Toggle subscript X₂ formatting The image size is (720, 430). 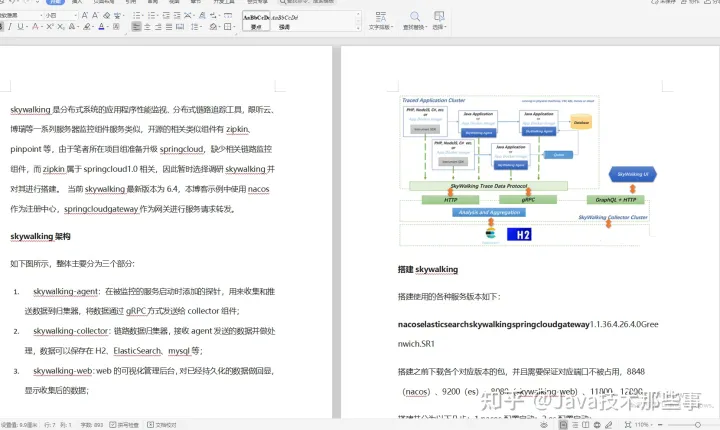[x=61, y=27]
